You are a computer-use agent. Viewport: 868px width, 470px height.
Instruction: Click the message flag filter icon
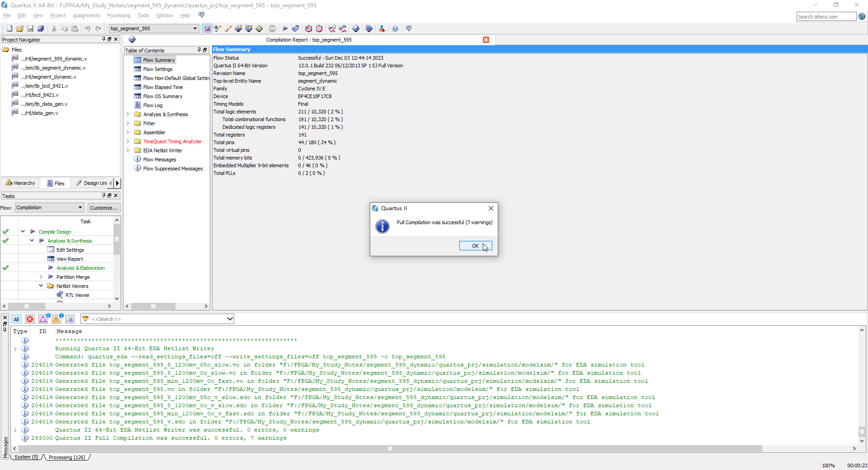(x=70, y=319)
